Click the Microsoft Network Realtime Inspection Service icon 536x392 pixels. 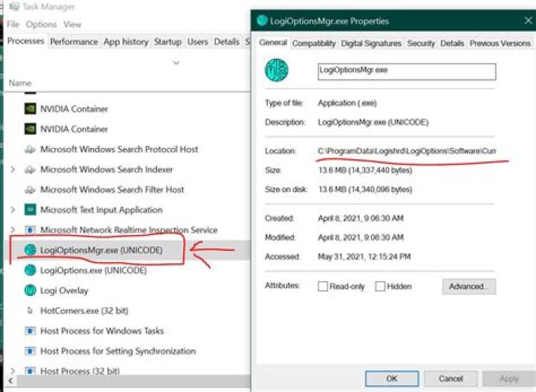(x=30, y=230)
